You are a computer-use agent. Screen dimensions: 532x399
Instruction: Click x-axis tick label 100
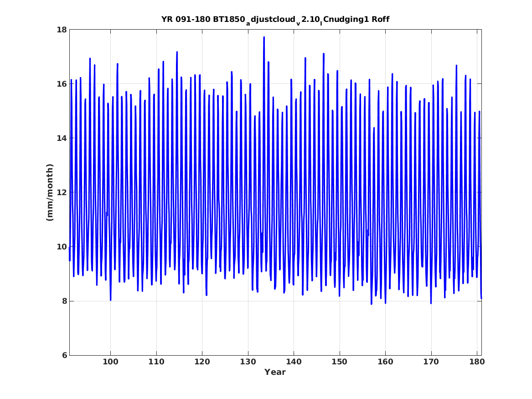point(110,362)
